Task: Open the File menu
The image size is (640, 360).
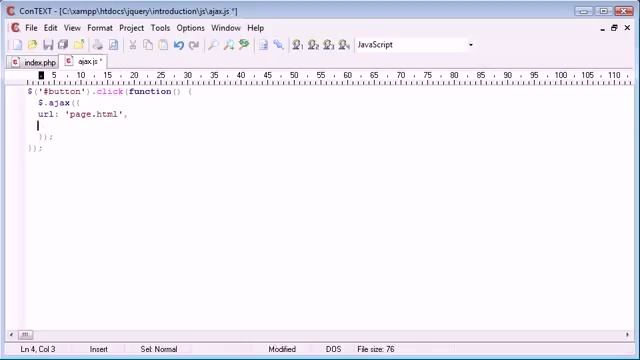Action: (31, 28)
